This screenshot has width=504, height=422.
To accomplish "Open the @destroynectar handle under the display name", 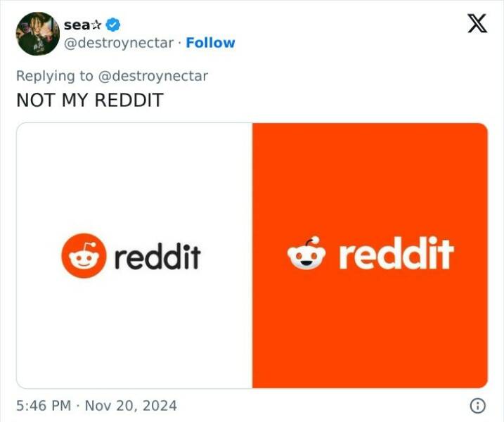I will [x=119, y=43].
